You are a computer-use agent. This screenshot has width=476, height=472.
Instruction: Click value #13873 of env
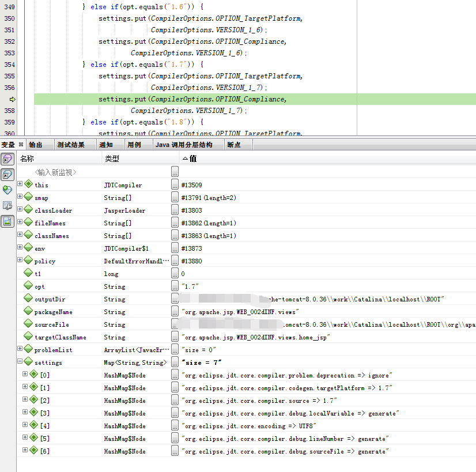(191, 248)
